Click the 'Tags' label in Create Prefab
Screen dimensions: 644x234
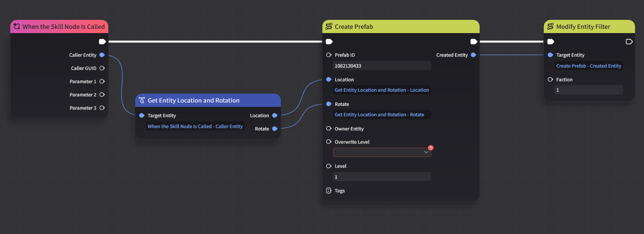(340, 191)
